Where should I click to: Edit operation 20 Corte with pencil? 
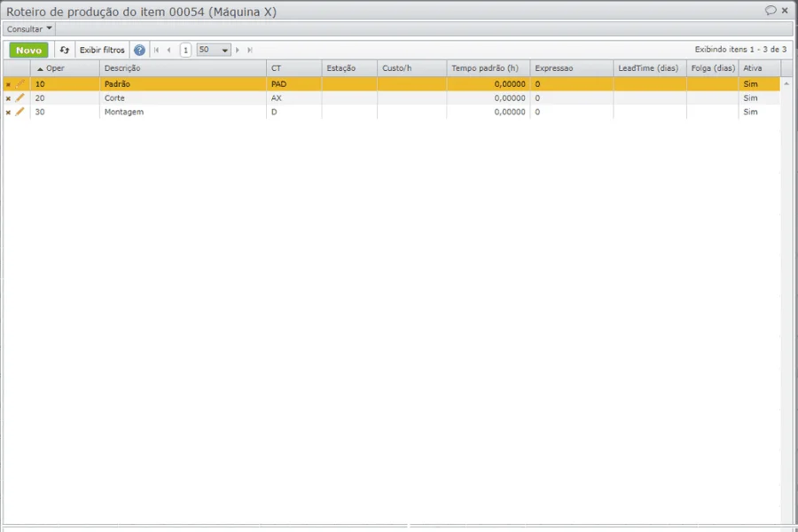[20, 98]
